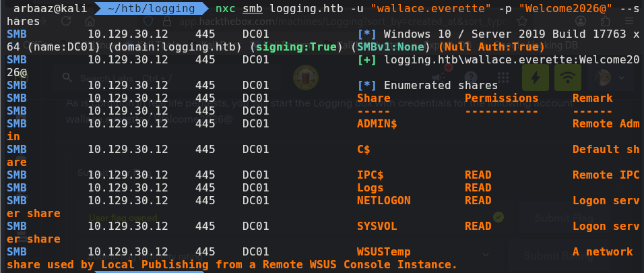Click the NETLOGON share name
The image size is (644, 273).
383,200
